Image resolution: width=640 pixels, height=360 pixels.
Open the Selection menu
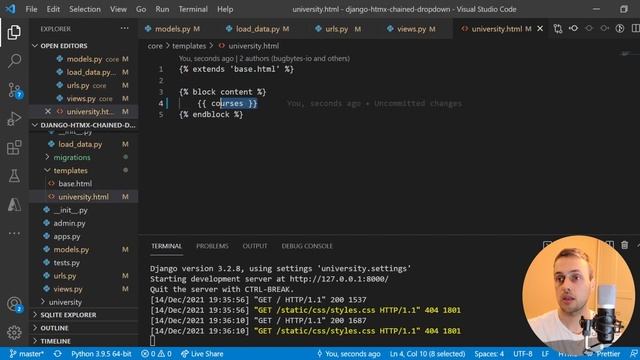[84, 9]
